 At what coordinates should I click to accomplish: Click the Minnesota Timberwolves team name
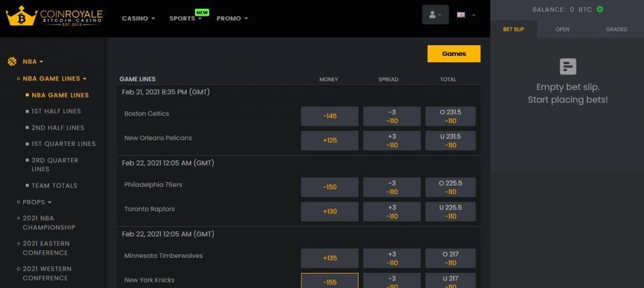(x=164, y=255)
